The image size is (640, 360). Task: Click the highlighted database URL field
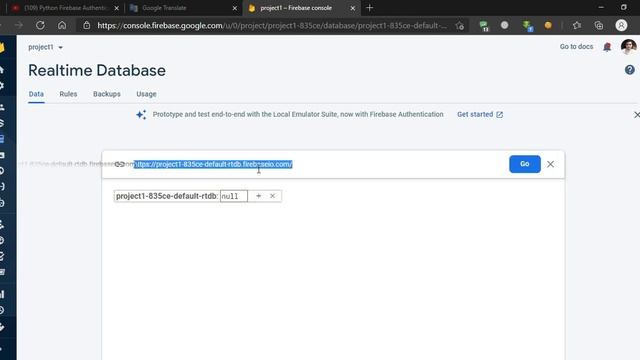213,164
